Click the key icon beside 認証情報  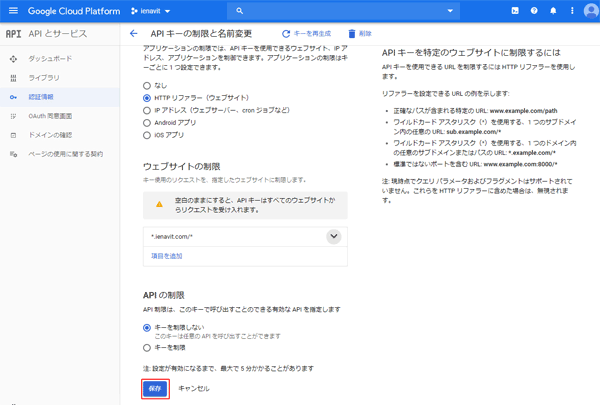[x=13, y=97]
